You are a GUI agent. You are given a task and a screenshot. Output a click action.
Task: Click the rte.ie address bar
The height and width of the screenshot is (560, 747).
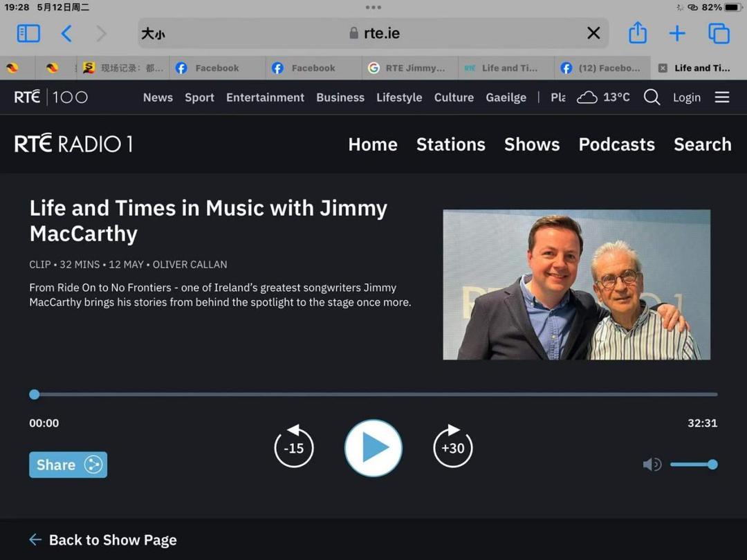[x=373, y=33]
